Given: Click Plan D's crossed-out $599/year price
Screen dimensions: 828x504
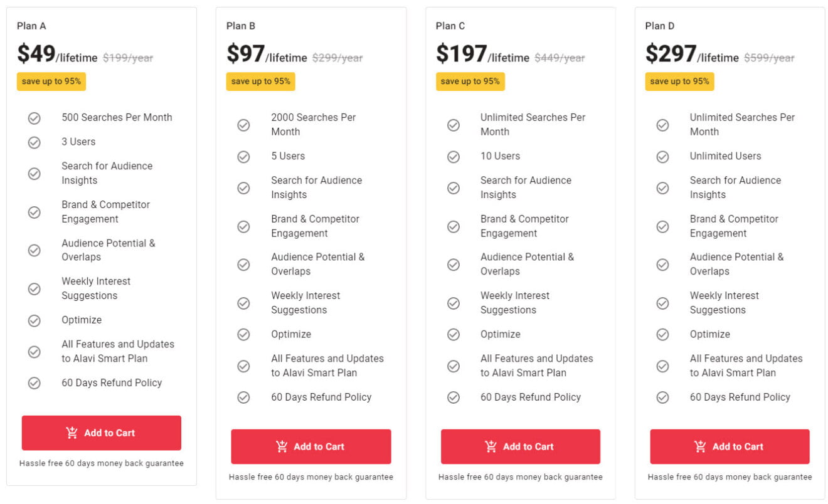Looking at the screenshot, I should [769, 58].
